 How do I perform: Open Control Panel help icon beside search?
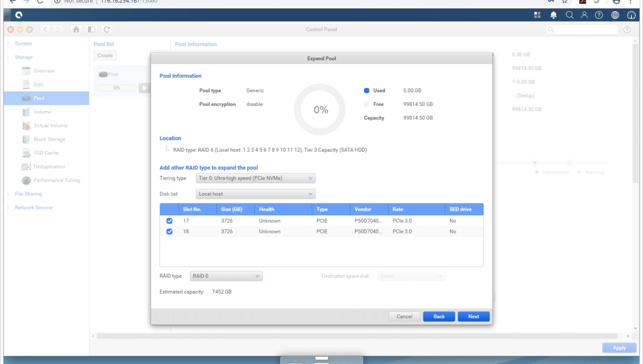627,30
